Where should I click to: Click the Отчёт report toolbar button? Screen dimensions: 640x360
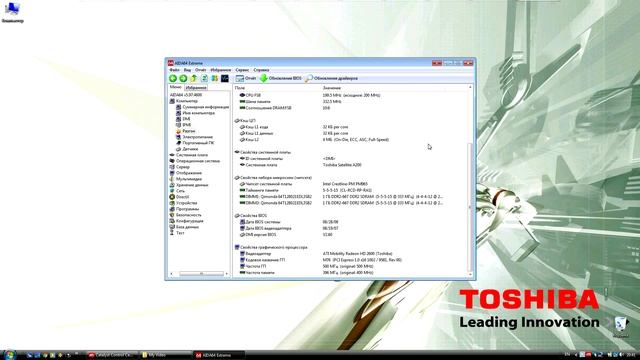pyautogui.click(x=246, y=78)
